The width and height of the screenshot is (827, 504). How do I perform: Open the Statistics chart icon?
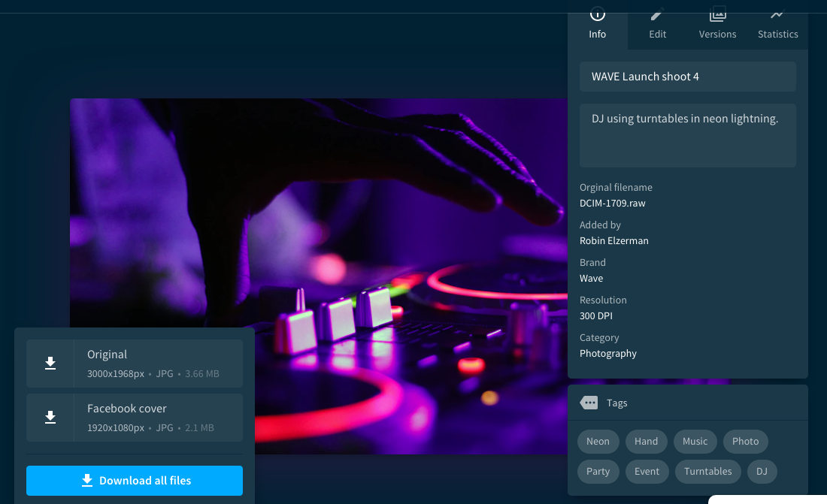coord(777,14)
